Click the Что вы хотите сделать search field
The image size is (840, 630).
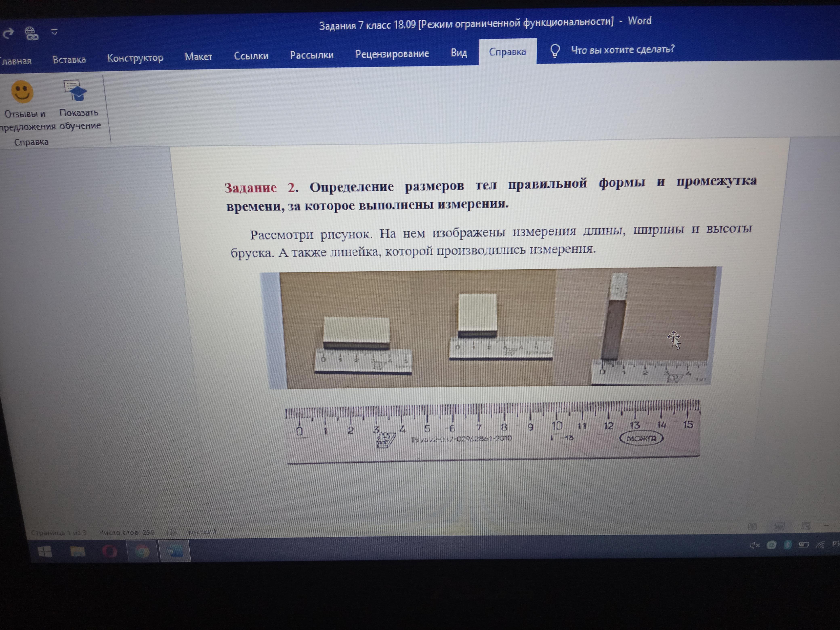tap(622, 49)
